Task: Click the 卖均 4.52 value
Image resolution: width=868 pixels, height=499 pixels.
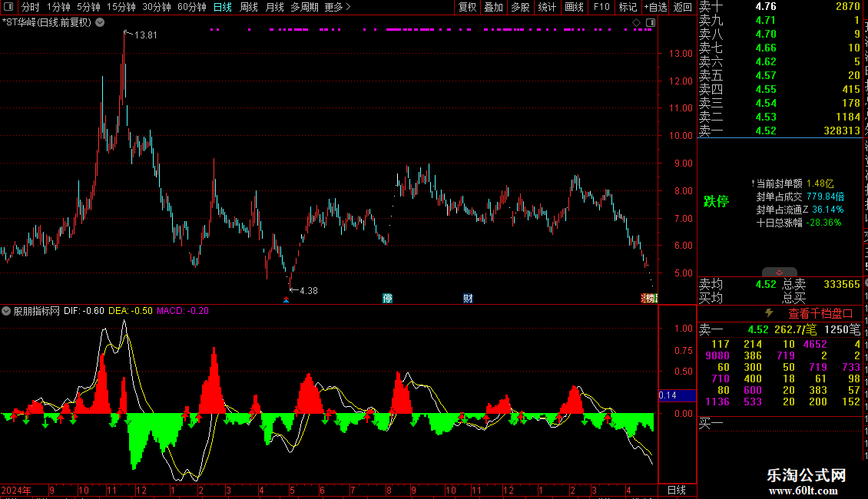Action: (766, 284)
